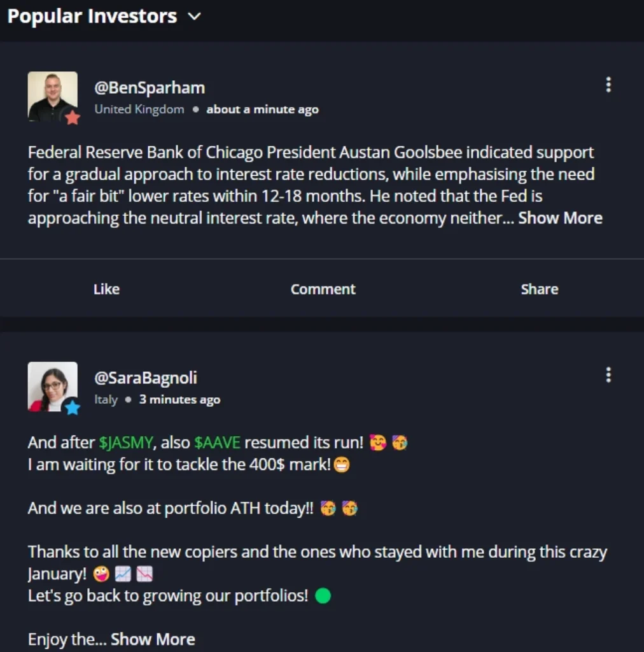Click the red star badge on BenSparham's avatar
This screenshot has height=652, width=644.
(x=72, y=117)
